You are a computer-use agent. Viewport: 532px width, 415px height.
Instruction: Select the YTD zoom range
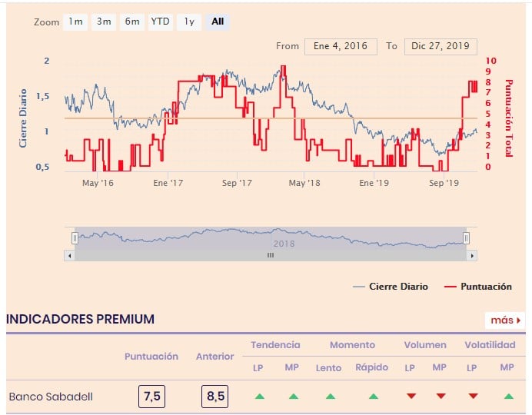[160, 22]
